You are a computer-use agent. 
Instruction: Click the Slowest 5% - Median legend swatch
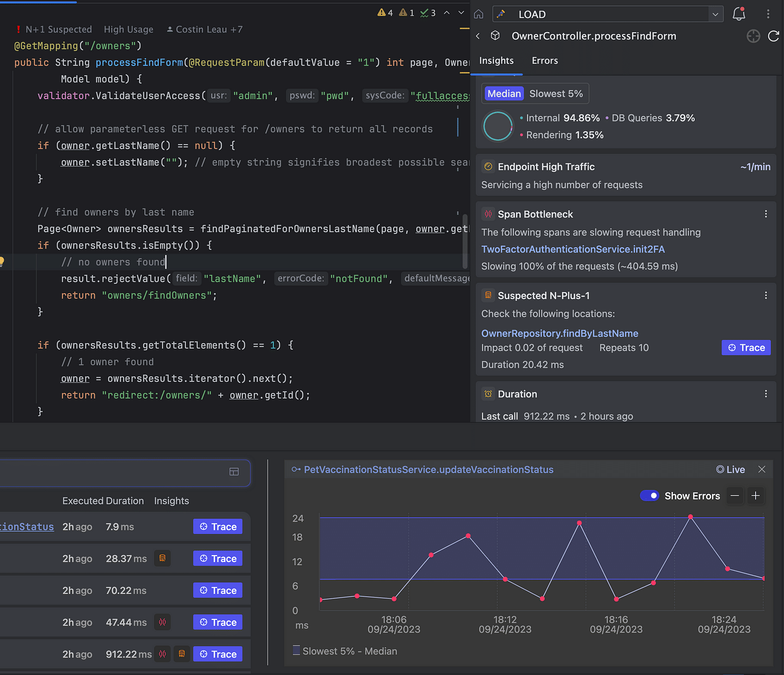click(x=296, y=650)
